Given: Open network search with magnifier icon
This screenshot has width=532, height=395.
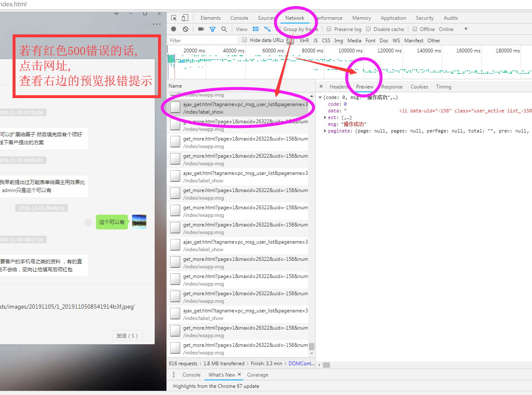Looking at the screenshot, I should [224, 29].
